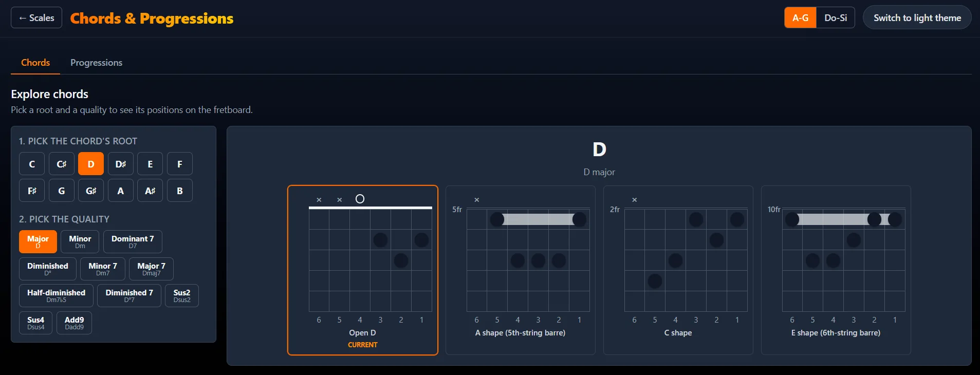Viewport: 980px width, 375px height.
Task: Choose the Major 7 Dmaj7 quality
Action: [x=151, y=269]
